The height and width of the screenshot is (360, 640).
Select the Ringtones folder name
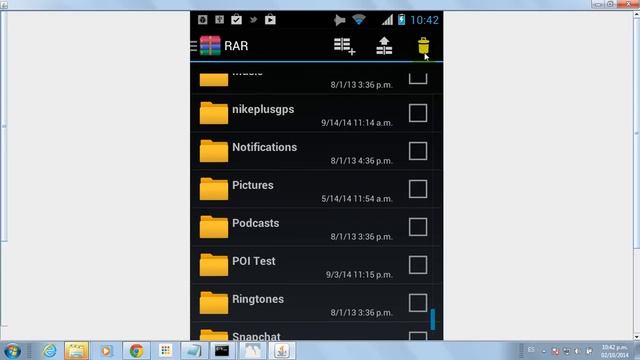[258, 300]
